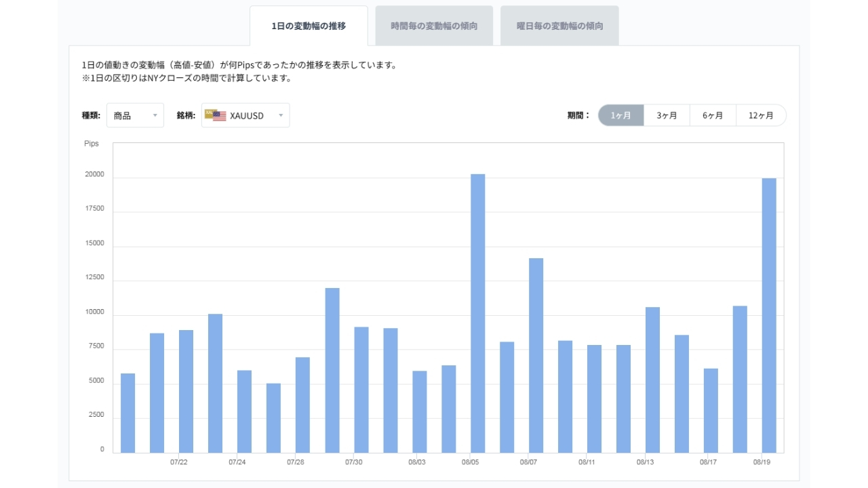Click the 20000 y-axis value label

[x=94, y=174]
